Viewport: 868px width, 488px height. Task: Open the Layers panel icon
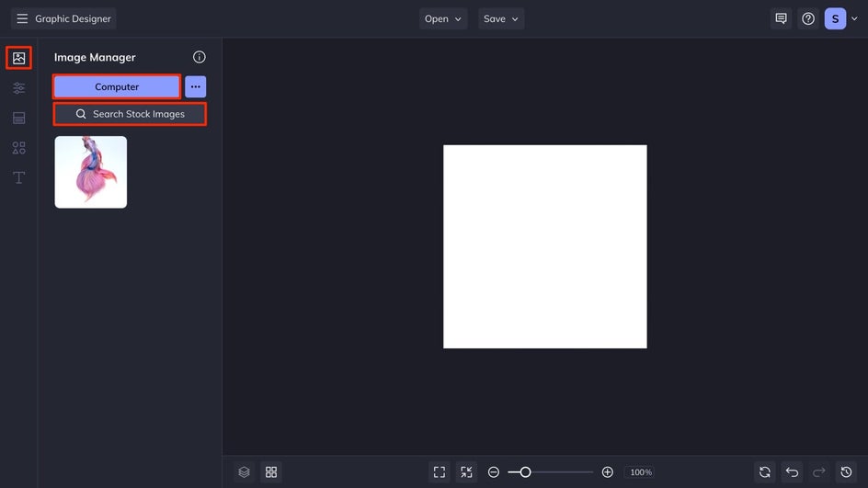click(x=245, y=472)
